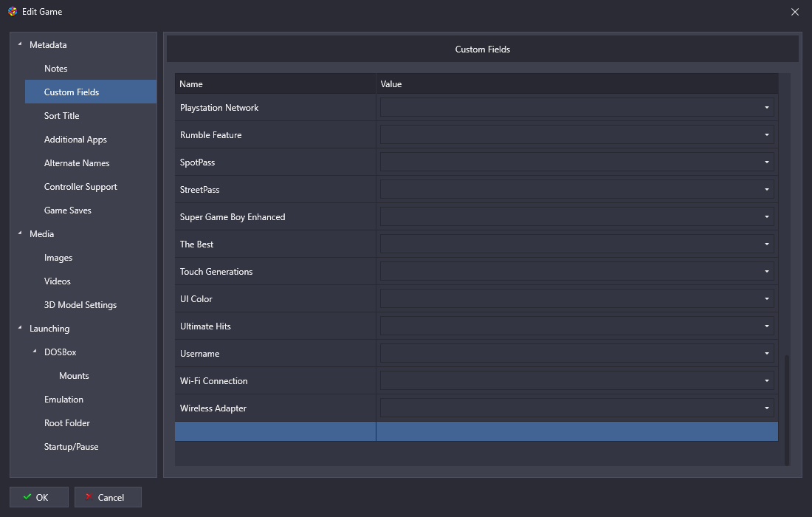The image size is (812, 517).
Task: Click the blank new-row value cell
Action: [x=577, y=431]
